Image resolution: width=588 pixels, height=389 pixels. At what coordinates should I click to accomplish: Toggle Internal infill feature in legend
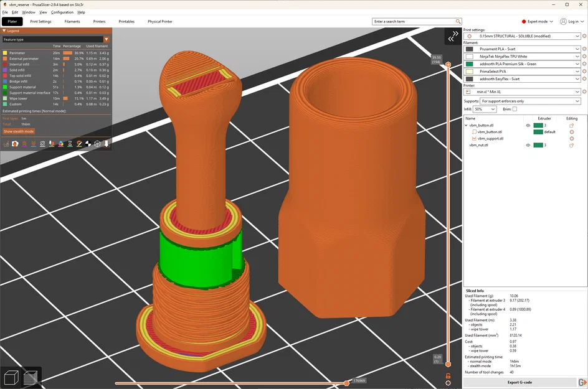click(x=55, y=64)
